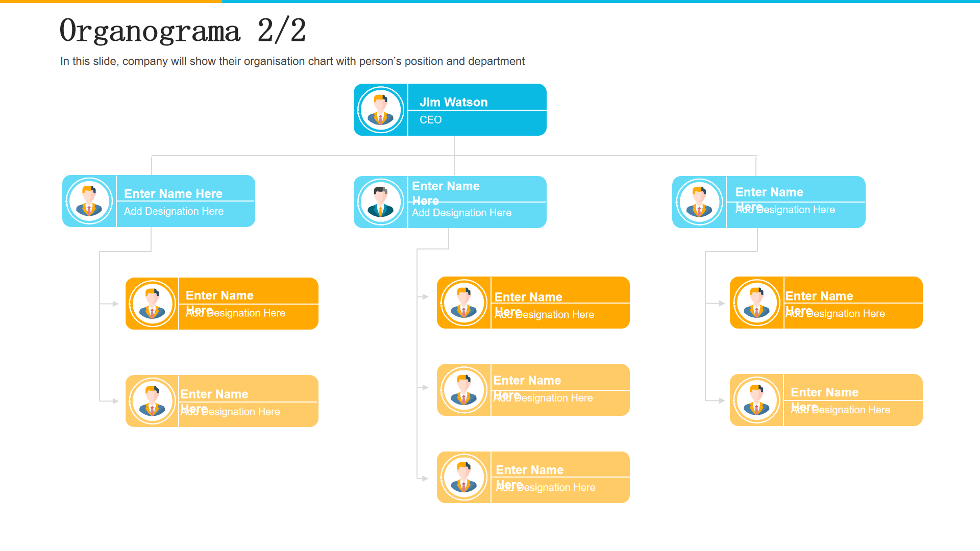Click the Jim Watson name text
This screenshot has height=551, width=980.
point(453,102)
